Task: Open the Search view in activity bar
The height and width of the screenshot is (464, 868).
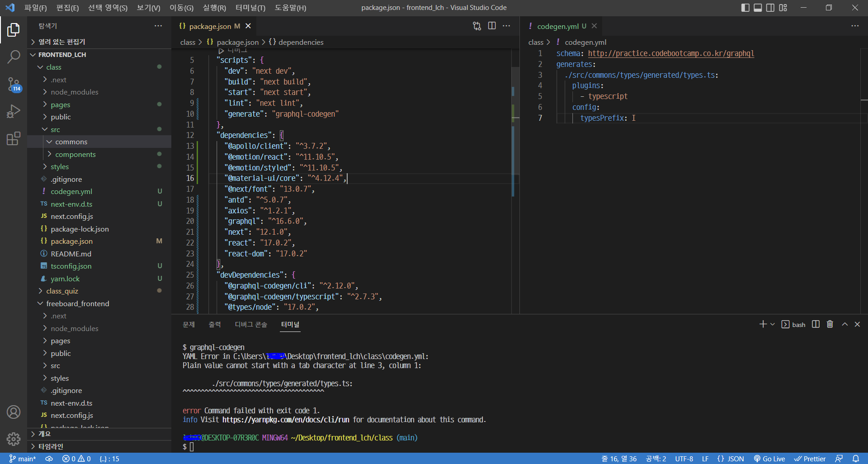Action: (x=14, y=57)
